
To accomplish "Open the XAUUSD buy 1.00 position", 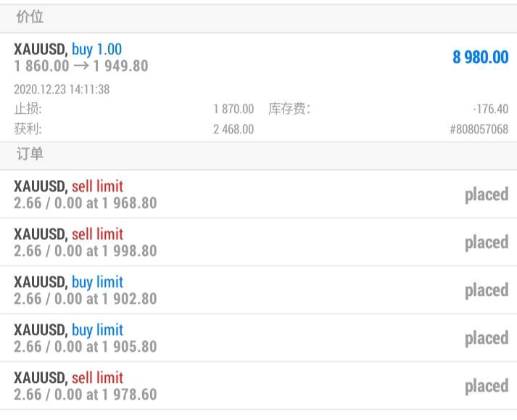I will coord(68,49).
